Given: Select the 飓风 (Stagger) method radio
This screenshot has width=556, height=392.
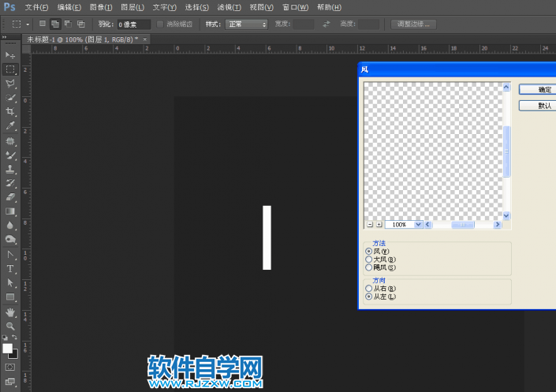Looking at the screenshot, I should [369, 267].
